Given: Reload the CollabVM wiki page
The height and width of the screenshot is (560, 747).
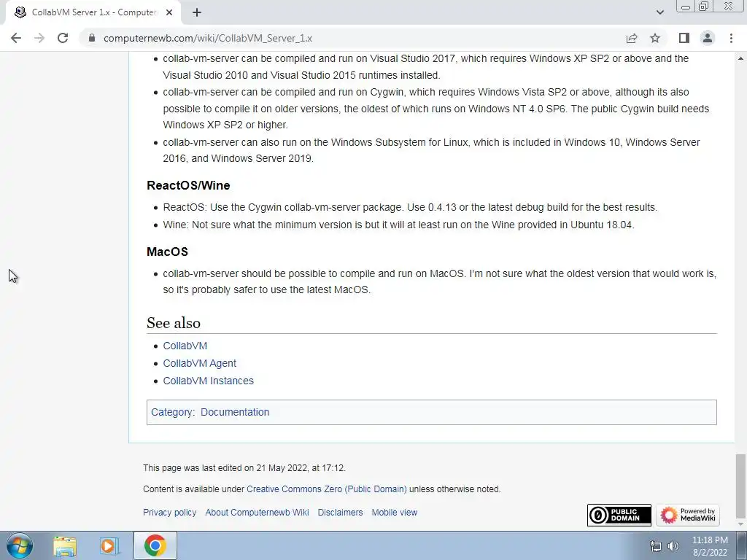Looking at the screenshot, I should [63, 38].
